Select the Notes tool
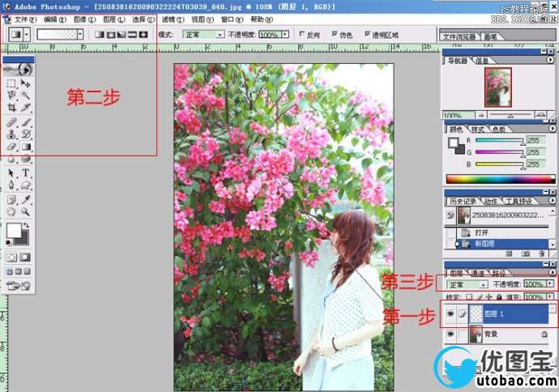 11,199
